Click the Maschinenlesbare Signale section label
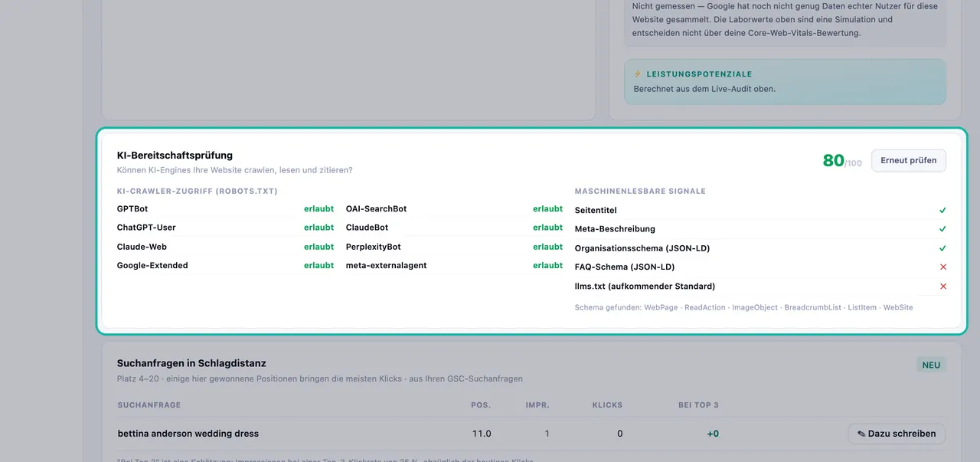The image size is (980, 462). tap(640, 191)
